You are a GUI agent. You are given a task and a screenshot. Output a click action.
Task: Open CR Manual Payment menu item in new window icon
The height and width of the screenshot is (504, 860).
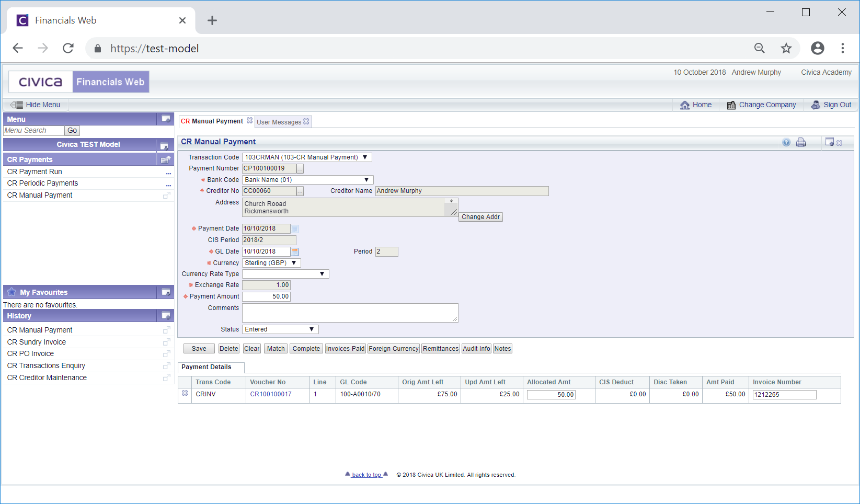click(167, 195)
